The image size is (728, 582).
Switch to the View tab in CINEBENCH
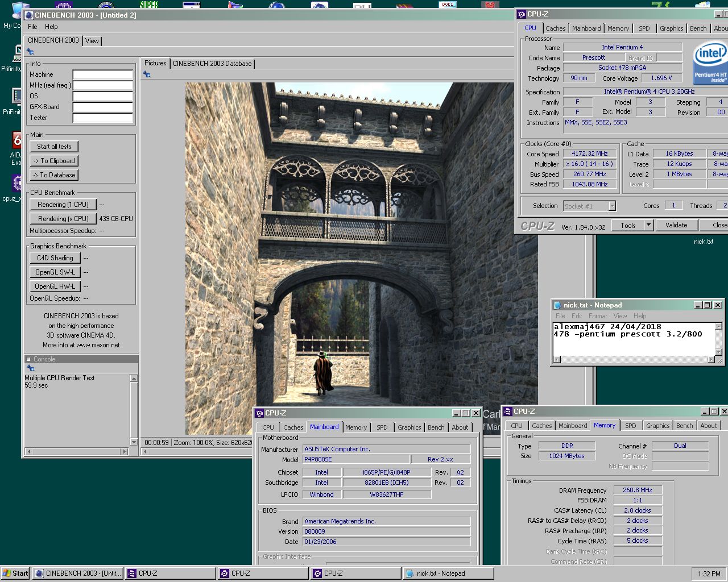(x=92, y=41)
